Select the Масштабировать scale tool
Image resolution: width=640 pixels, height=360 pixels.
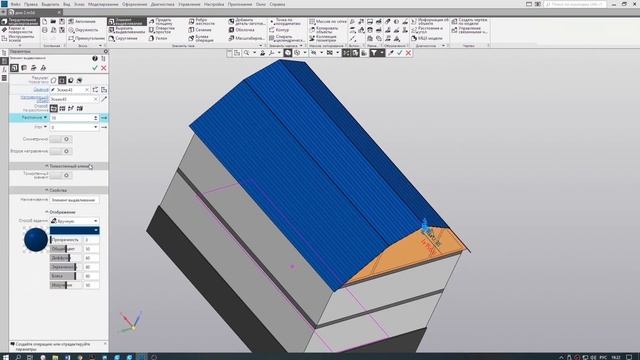246,38
